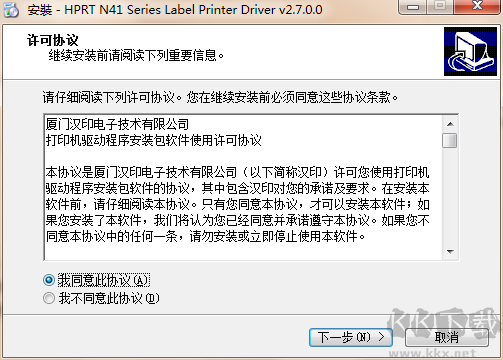Click the arrow on the 下一步 button

pos(381,337)
